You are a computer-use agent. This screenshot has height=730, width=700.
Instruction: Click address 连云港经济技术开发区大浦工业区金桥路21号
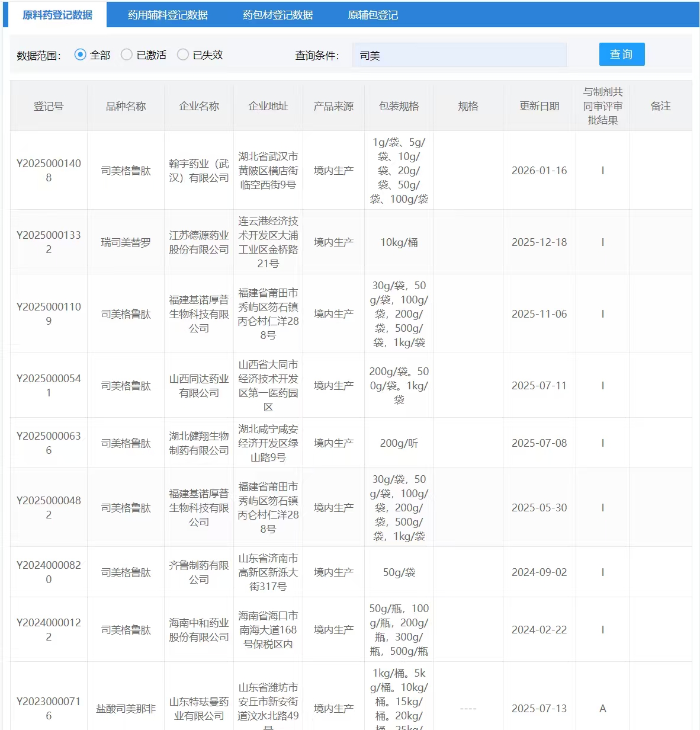[x=268, y=242]
